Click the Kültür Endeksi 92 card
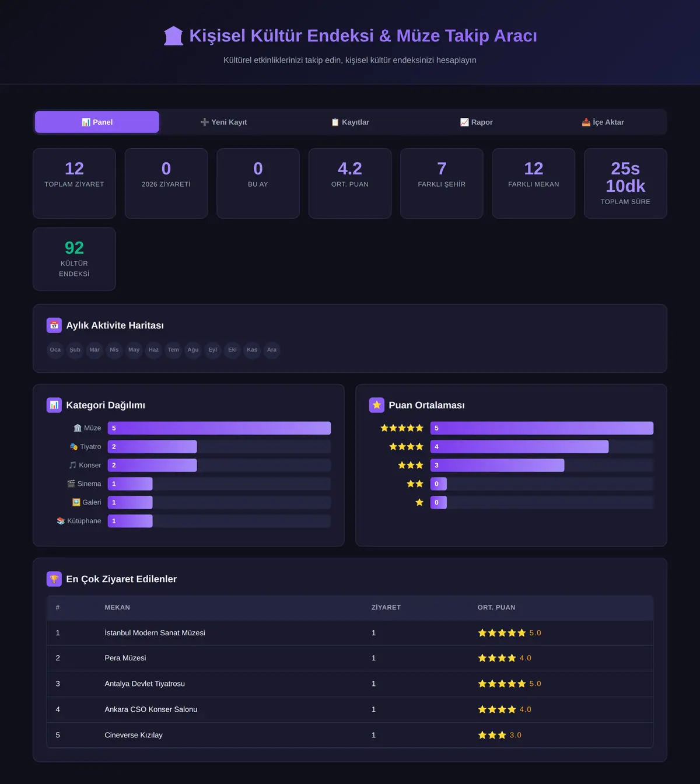 coord(74,259)
